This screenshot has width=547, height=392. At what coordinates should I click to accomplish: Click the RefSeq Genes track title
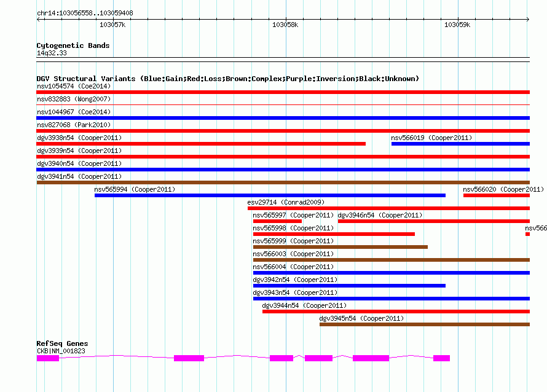62,343
